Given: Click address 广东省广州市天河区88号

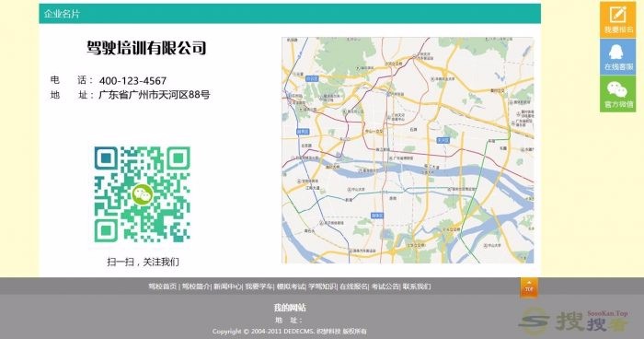Looking at the screenshot, I should [x=155, y=95].
